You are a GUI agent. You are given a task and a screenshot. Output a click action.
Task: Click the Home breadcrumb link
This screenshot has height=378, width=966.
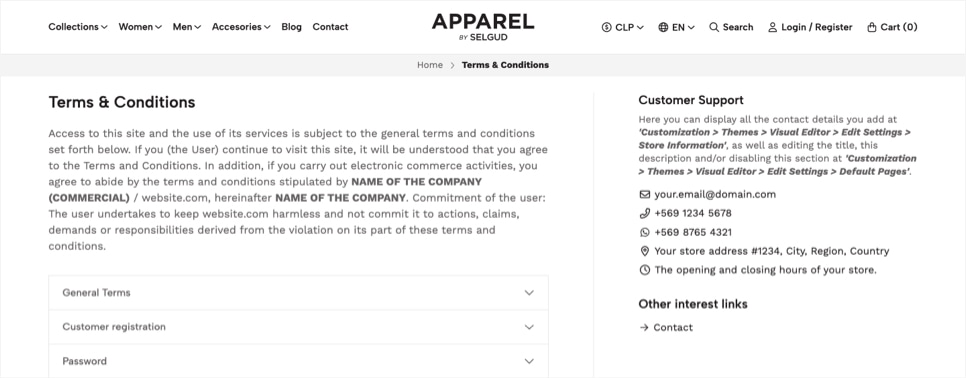pos(430,65)
